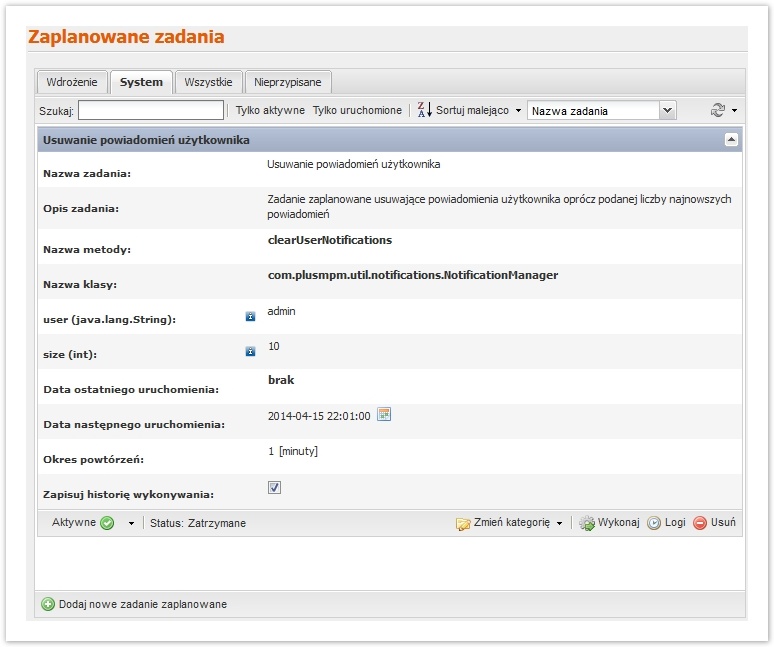Image resolution: width=774 pixels, height=647 pixels.
Task: Open Logi clock icon
Action: point(654,523)
